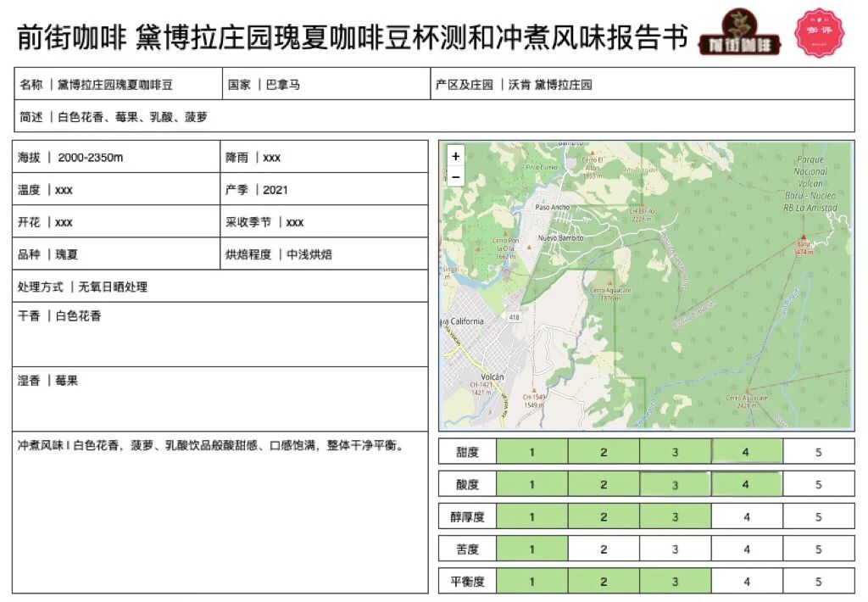This screenshot has width=868, height=602.
Task: Select the 烘焙程度 roast level cell
Action: tap(324, 254)
